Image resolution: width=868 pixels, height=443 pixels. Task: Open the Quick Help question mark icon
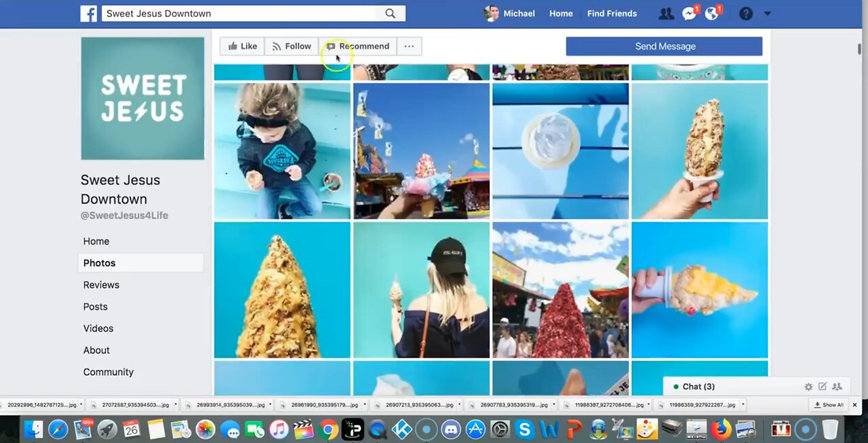tap(746, 14)
